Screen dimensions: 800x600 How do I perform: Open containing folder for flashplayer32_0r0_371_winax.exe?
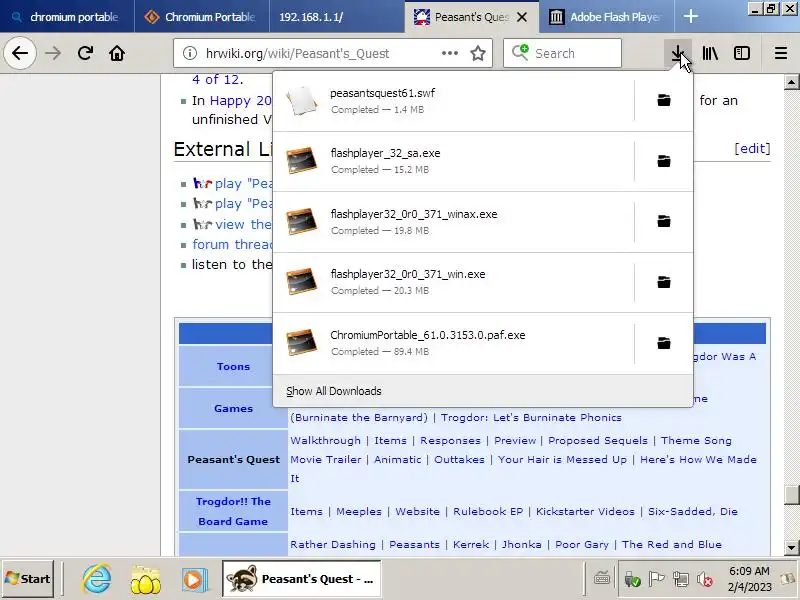pyautogui.click(x=664, y=221)
